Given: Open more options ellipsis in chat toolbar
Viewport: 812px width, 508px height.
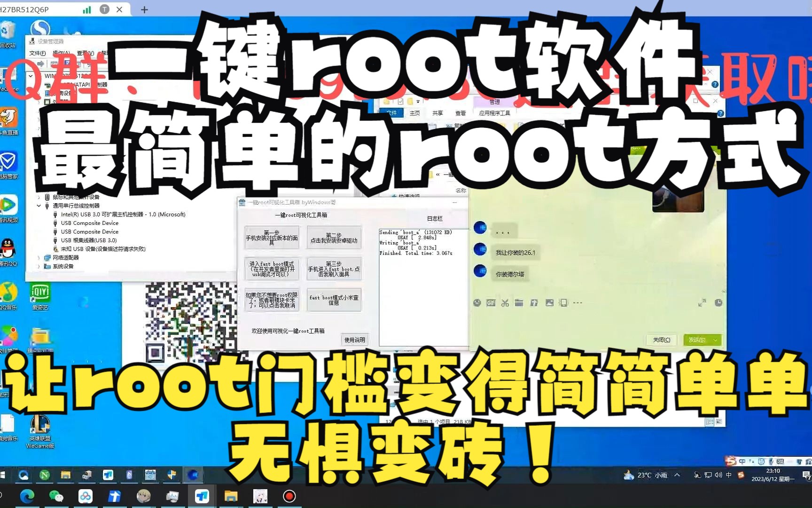Looking at the screenshot, I should pyautogui.click(x=578, y=303).
